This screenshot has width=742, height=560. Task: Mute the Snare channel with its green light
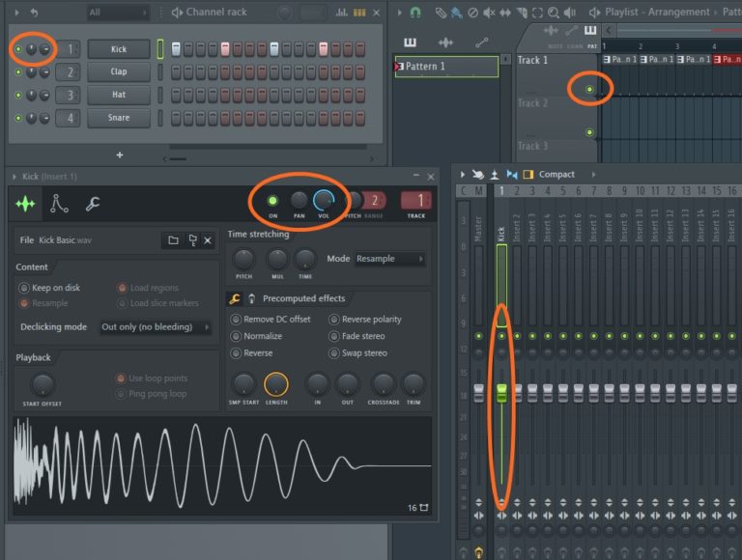[18, 118]
